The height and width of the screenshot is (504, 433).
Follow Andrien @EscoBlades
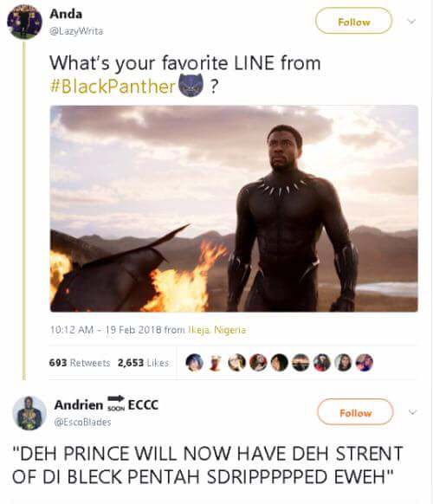(x=356, y=412)
